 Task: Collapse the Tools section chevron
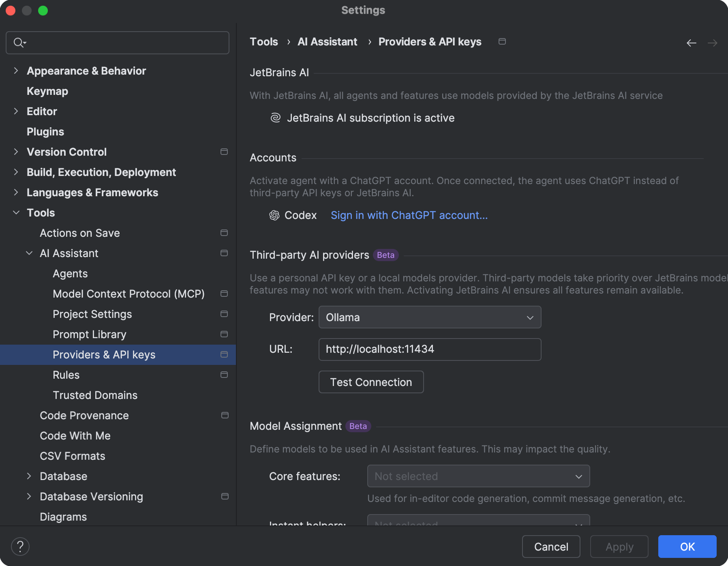click(x=16, y=212)
